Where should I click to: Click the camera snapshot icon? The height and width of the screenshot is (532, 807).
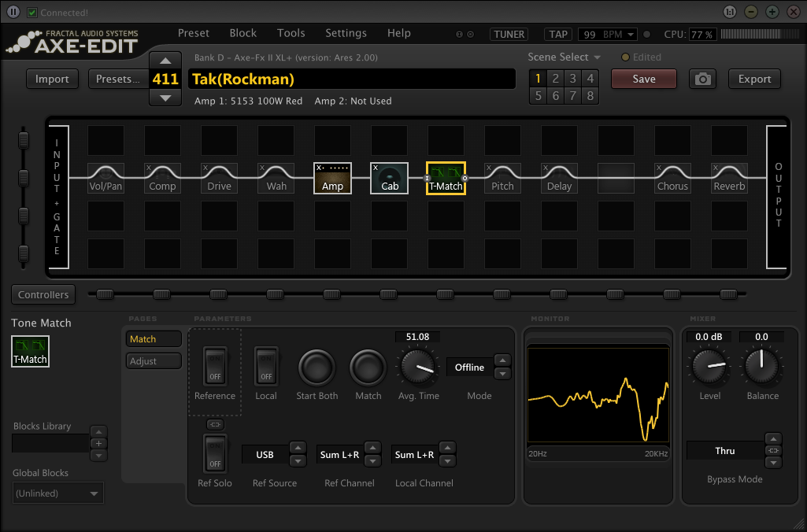click(x=702, y=79)
